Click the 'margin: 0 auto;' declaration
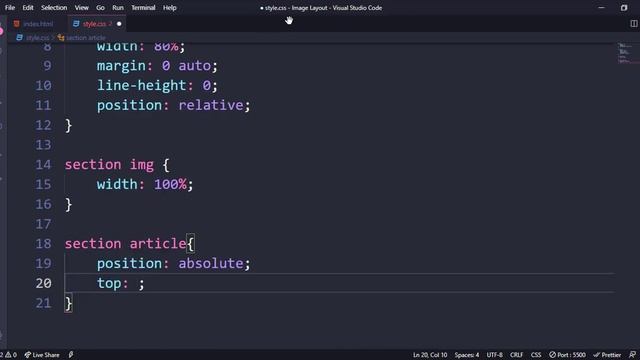 click(x=157, y=66)
